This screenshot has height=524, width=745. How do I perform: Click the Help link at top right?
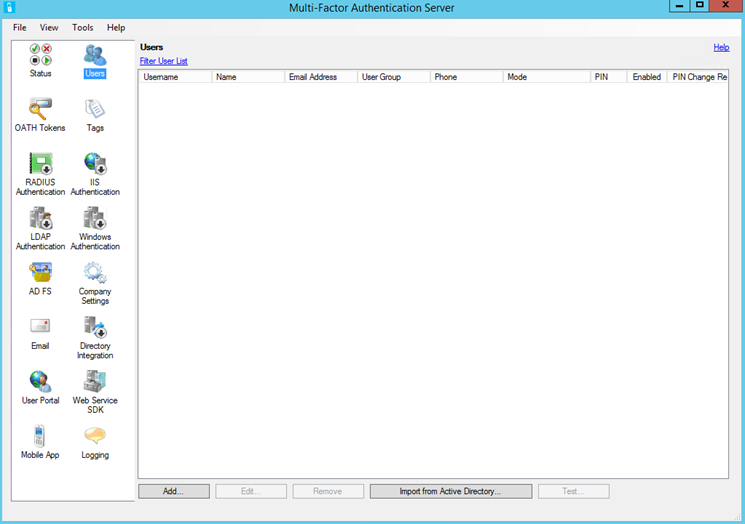(x=721, y=48)
